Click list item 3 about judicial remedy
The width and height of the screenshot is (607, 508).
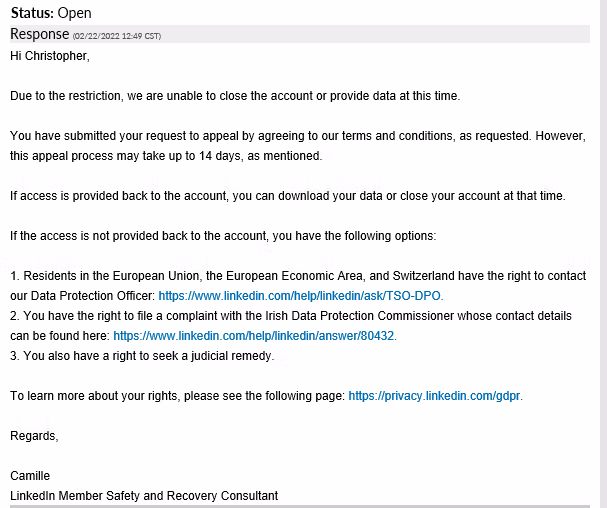pos(142,356)
